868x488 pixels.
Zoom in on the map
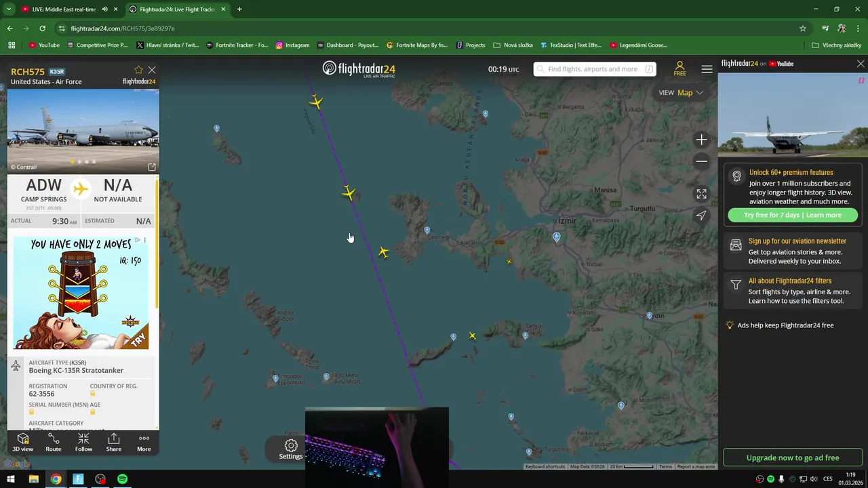pyautogui.click(x=701, y=140)
